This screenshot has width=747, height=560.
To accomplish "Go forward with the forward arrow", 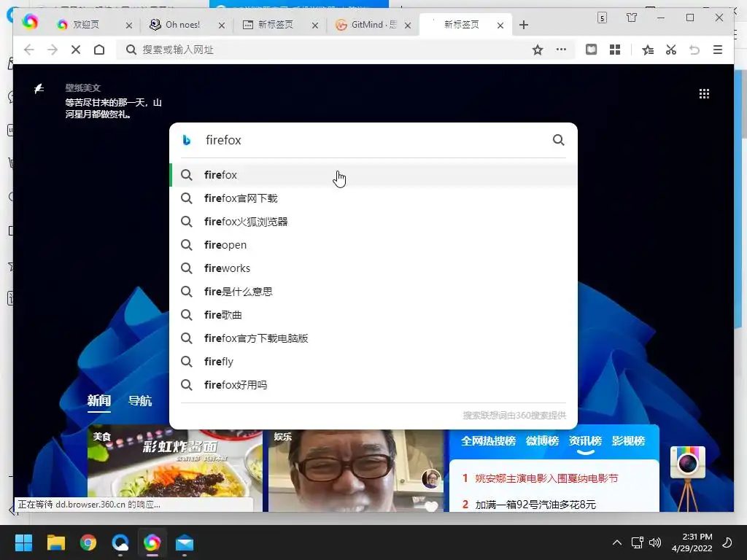I will [x=53, y=50].
